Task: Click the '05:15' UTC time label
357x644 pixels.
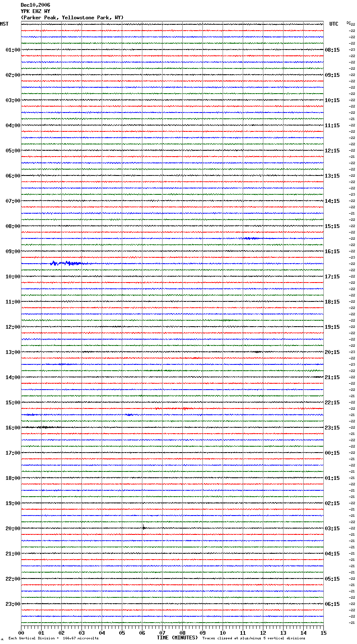Action: point(332,579)
